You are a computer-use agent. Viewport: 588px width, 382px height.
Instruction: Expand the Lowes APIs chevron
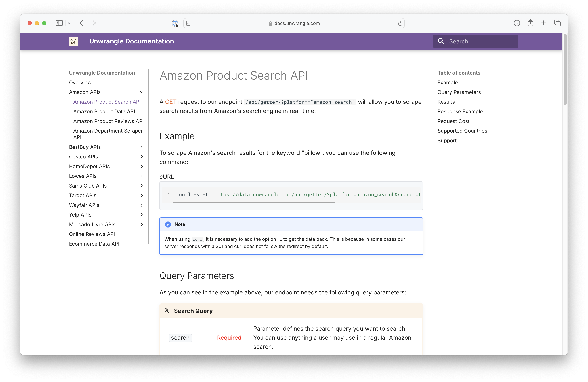coord(142,176)
